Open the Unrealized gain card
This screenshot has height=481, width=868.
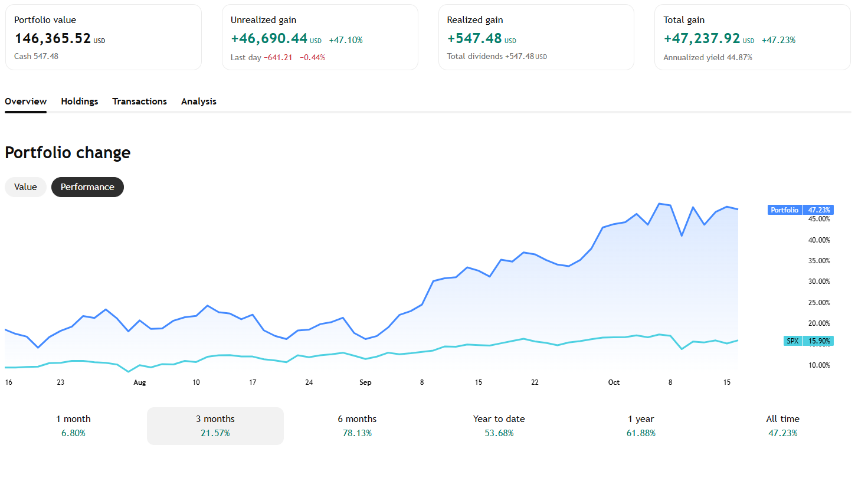tap(320, 38)
